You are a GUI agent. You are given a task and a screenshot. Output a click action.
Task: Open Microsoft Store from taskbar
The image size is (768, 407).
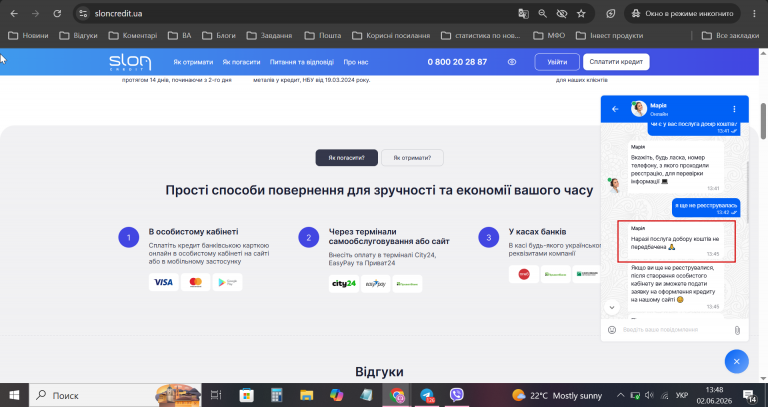246,395
